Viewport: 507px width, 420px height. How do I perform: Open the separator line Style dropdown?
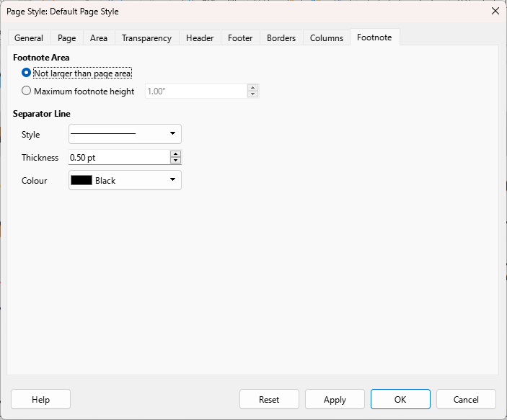point(125,134)
